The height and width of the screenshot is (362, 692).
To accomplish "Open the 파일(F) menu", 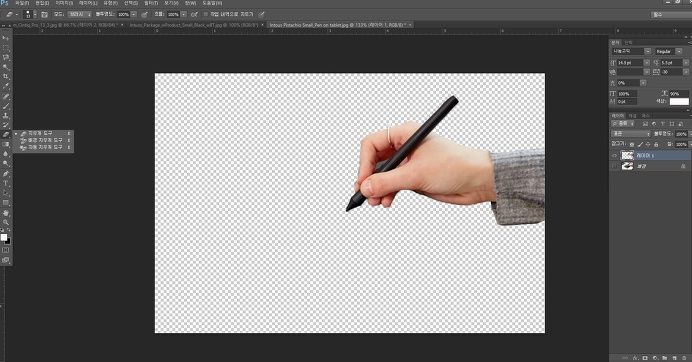I will pos(22,3).
